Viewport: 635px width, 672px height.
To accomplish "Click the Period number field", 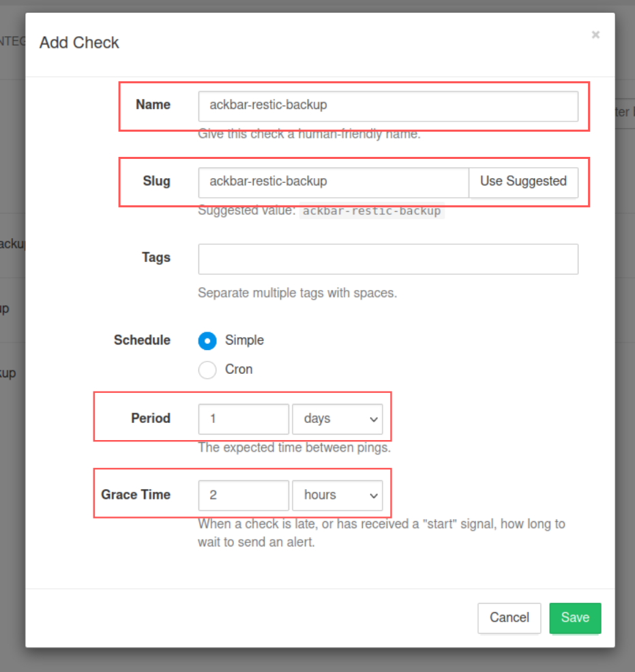I will pos(243,419).
